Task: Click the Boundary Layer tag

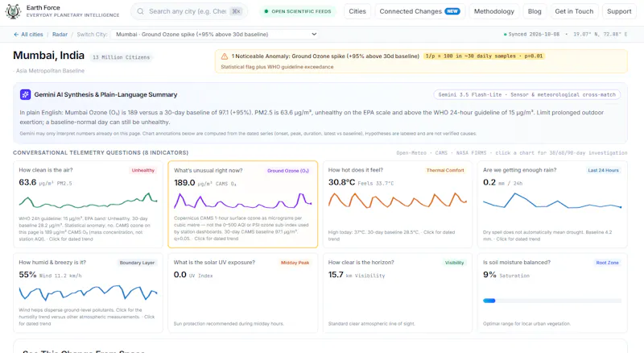Action: pyautogui.click(x=137, y=263)
